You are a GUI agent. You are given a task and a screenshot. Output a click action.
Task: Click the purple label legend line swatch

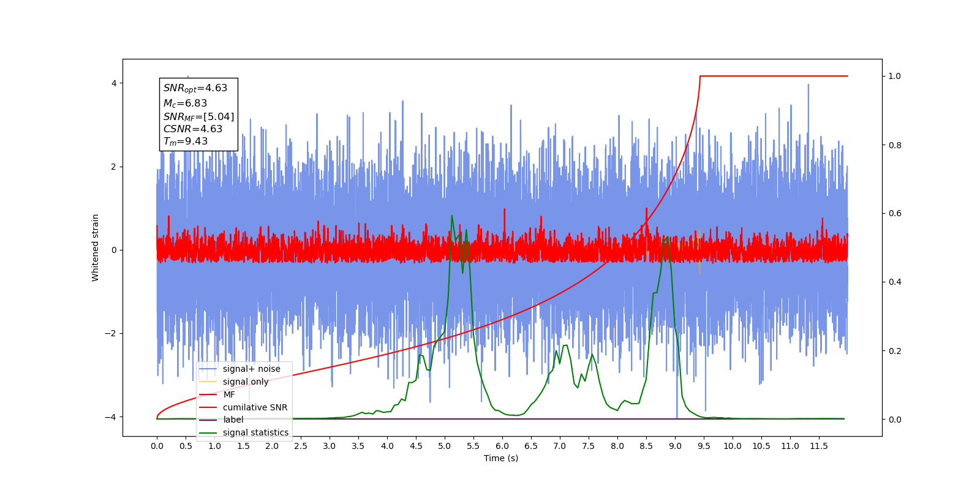point(208,420)
